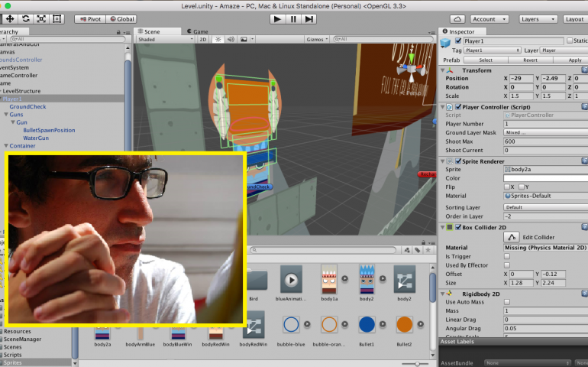Enable the Static checkbox
Screen dimensions: 588x367
(x=570, y=41)
